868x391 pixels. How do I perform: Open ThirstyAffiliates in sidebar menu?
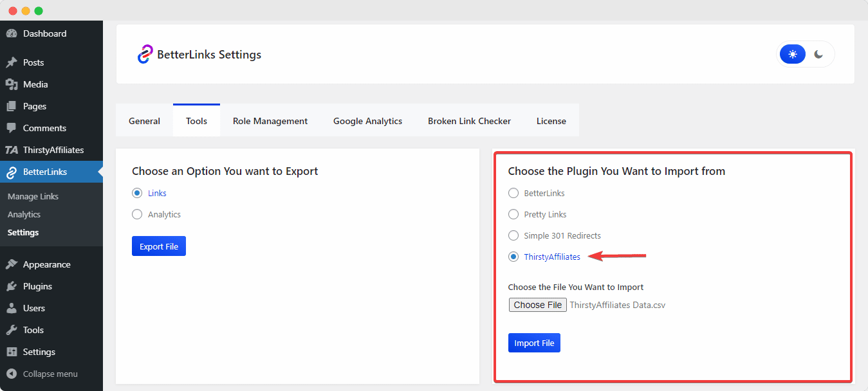coord(51,150)
